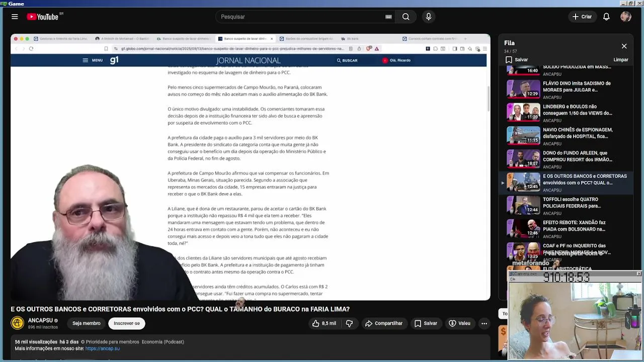
Task: Start voice search with microphone
Action: pos(429,17)
